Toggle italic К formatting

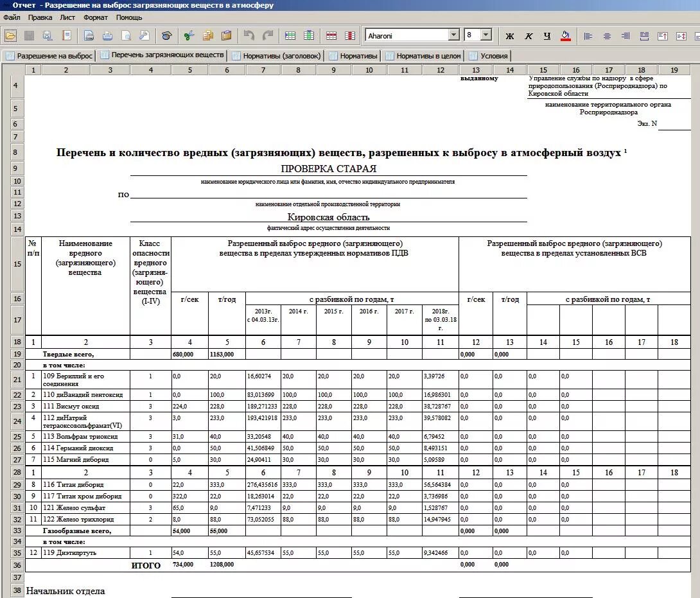click(x=528, y=36)
